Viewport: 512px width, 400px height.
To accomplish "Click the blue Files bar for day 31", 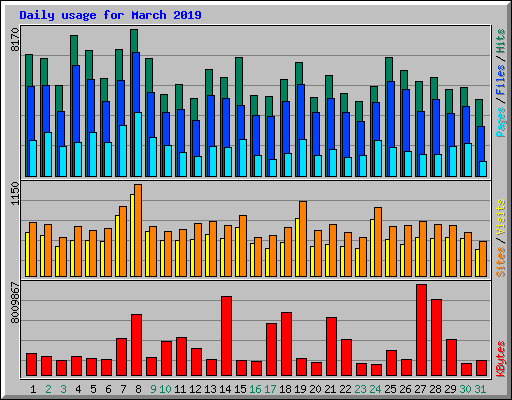I will [x=481, y=143].
